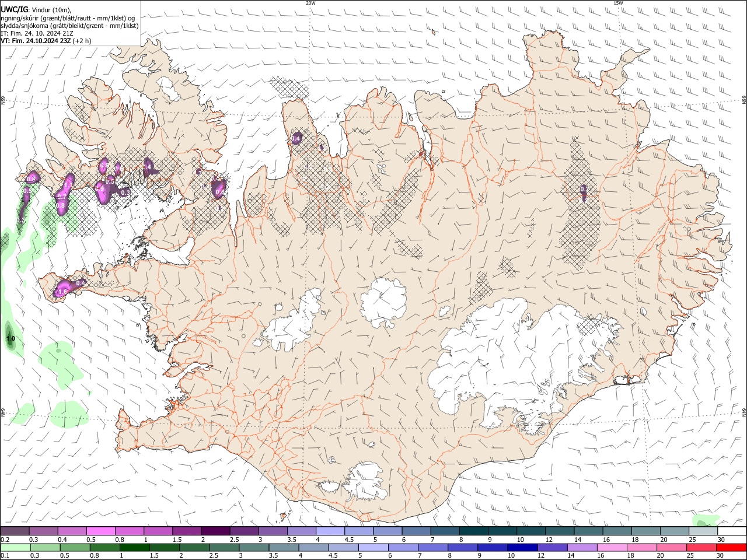Pick the bright pink-magenta snow scale swatch
The height and width of the screenshot is (560, 747).
click(x=100, y=531)
